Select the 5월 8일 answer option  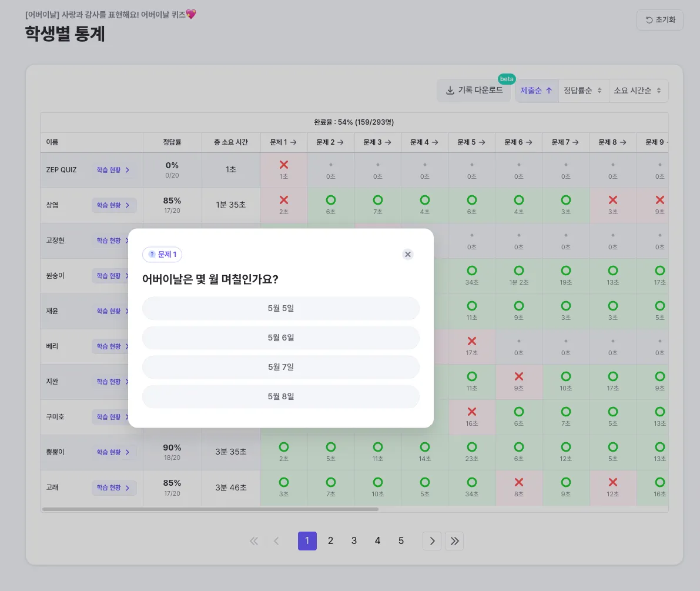tap(281, 396)
